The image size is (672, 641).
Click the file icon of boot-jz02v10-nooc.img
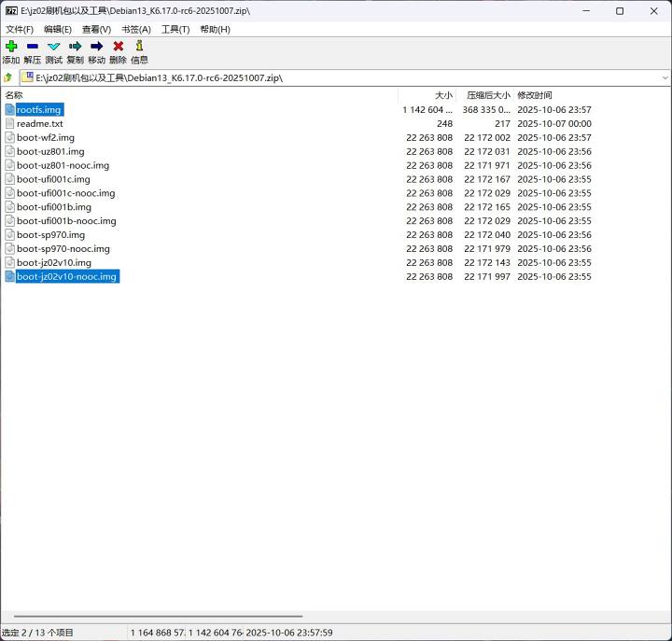[10, 276]
